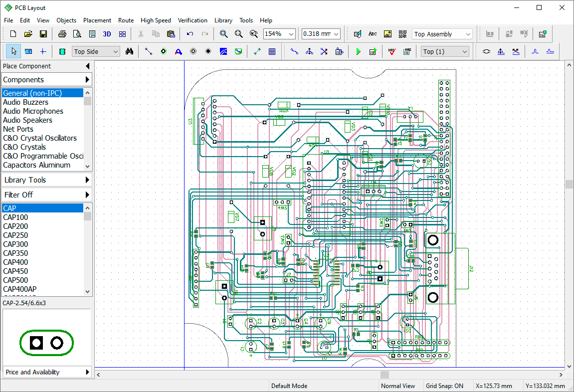Image resolution: width=574 pixels, height=392 pixels.
Task: Select the C&O Crystal Oscillators library
Action: pyautogui.click(x=42, y=138)
